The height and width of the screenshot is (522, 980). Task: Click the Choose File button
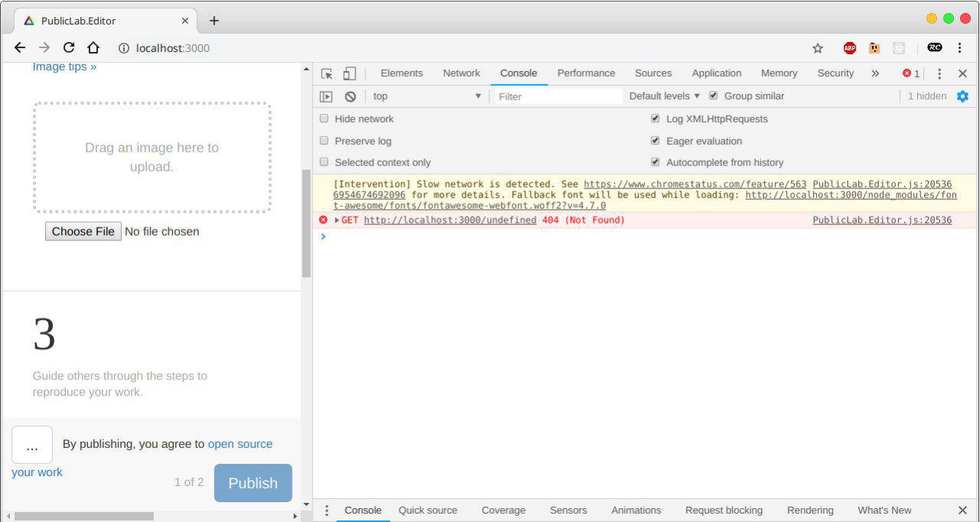click(x=83, y=231)
